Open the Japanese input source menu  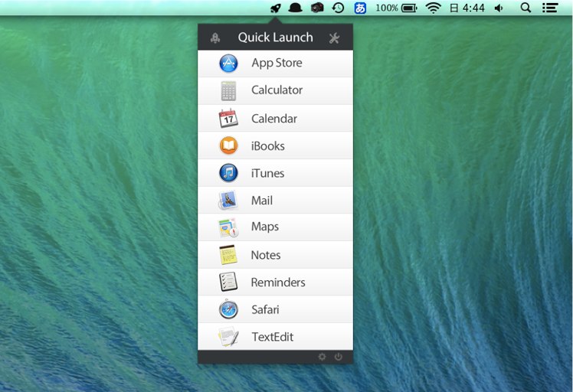coord(360,8)
